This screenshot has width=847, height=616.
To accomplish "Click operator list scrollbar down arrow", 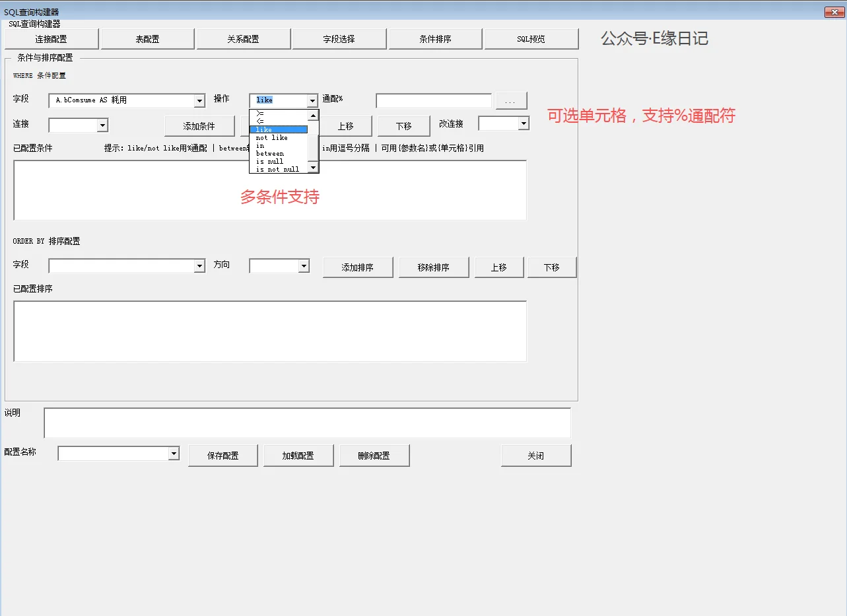I will (314, 168).
